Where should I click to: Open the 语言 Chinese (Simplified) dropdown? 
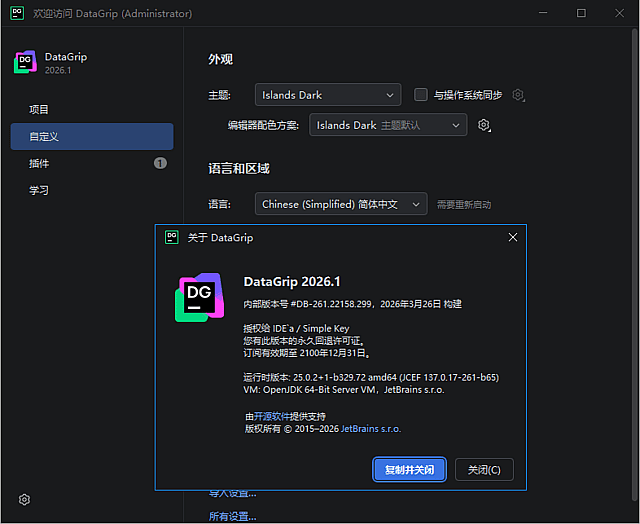(340, 204)
